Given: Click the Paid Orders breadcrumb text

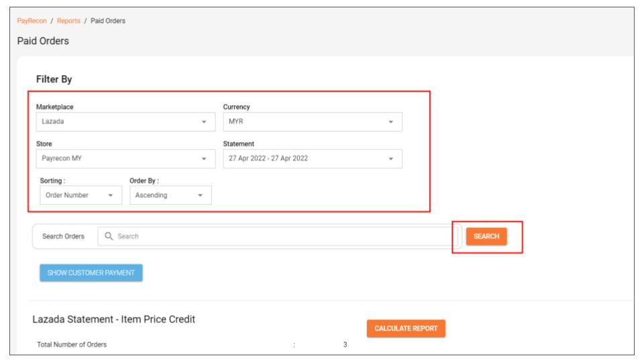Looking at the screenshot, I should click(108, 21).
